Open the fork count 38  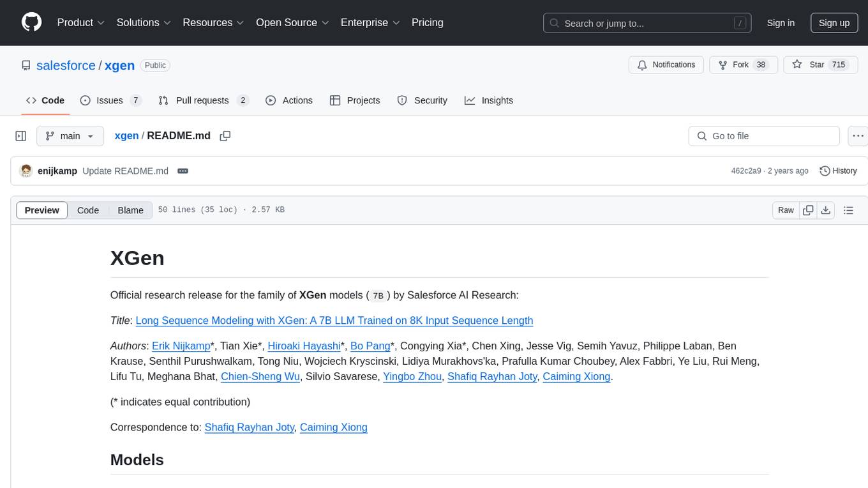click(x=761, y=65)
